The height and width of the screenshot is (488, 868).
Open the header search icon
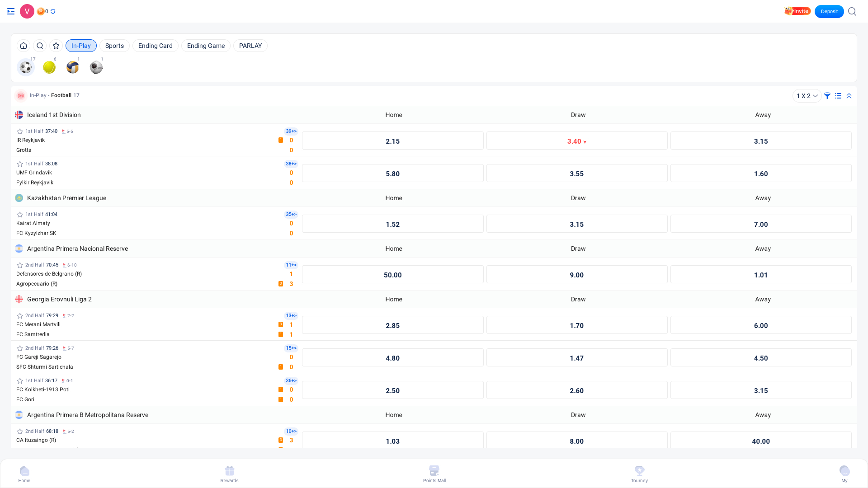pos(852,11)
